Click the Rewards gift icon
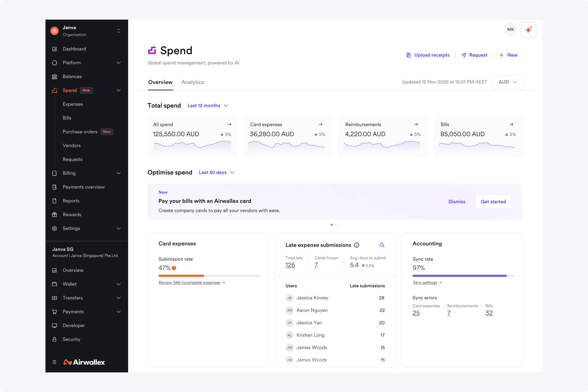 point(54,215)
